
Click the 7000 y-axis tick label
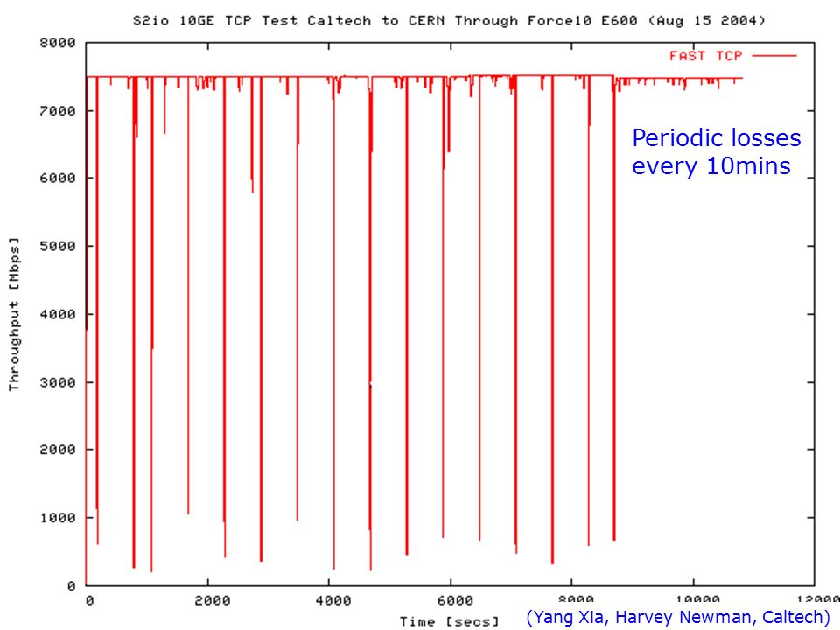(x=58, y=111)
